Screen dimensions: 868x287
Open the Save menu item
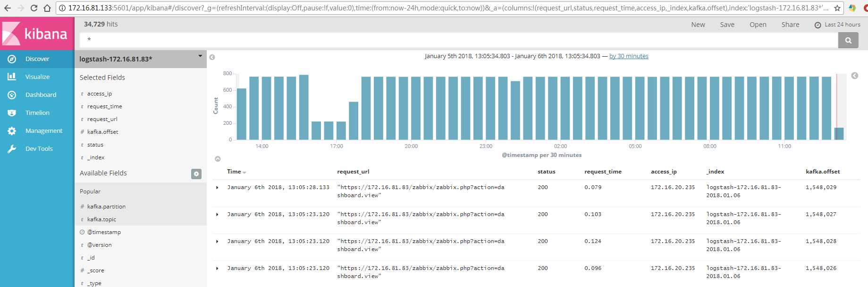(727, 25)
